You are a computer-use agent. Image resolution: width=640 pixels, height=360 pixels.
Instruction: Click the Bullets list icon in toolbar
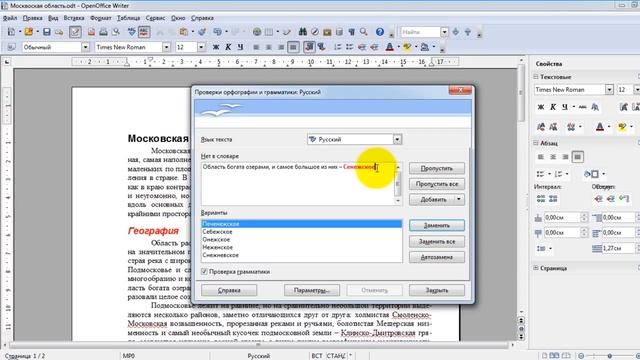[x=349, y=47]
